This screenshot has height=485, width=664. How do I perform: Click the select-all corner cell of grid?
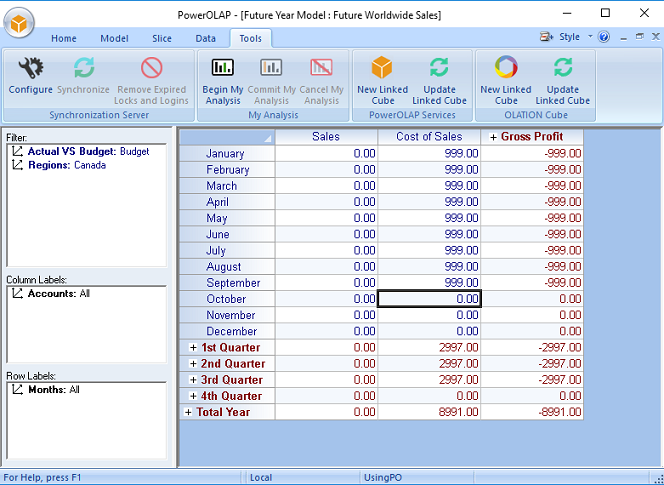pyautogui.click(x=227, y=137)
